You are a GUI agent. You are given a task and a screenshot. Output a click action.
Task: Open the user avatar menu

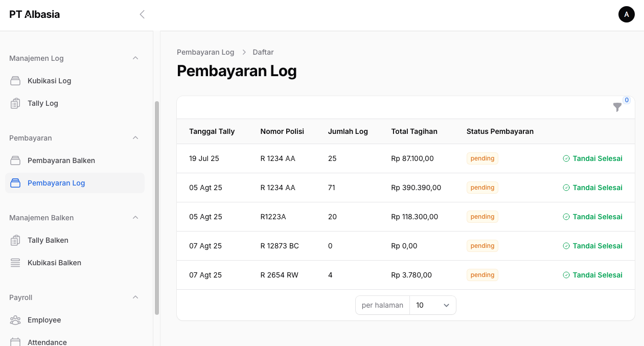point(626,14)
